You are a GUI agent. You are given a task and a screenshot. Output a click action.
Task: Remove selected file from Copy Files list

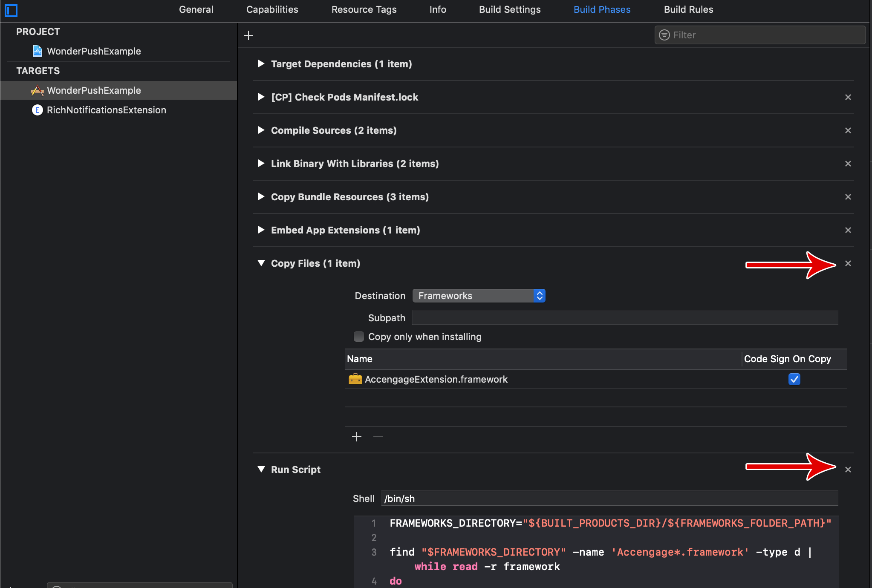pyautogui.click(x=378, y=437)
